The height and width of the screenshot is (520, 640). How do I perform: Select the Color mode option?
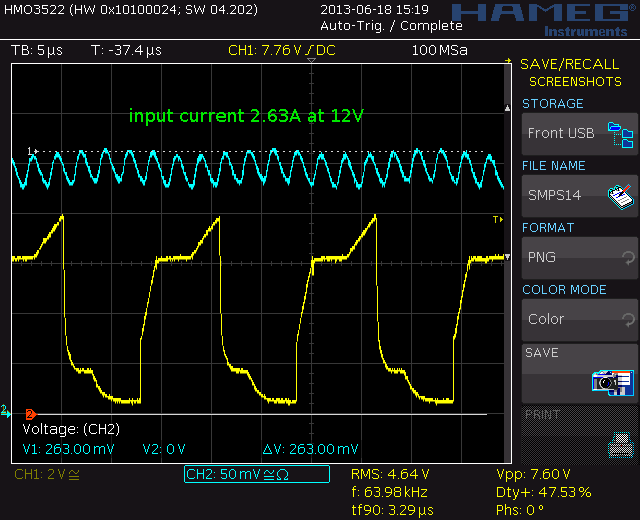[x=579, y=320]
